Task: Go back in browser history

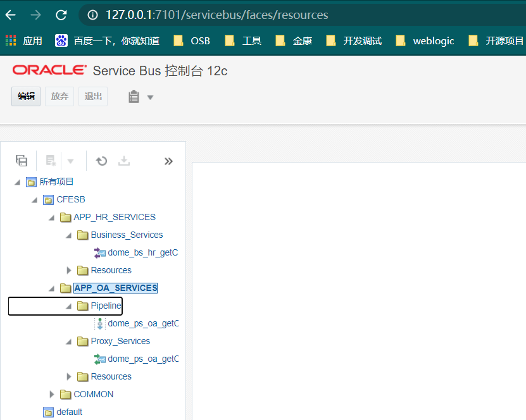Action: [x=11, y=15]
